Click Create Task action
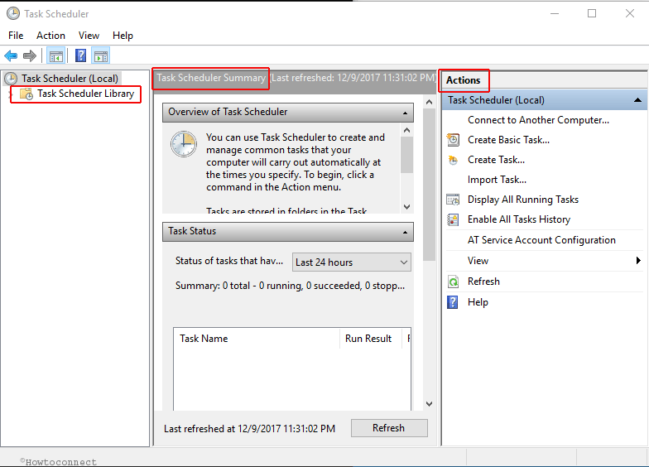This screenshot has width=649, height=467. pyautogui.click(x=496, y=160)
